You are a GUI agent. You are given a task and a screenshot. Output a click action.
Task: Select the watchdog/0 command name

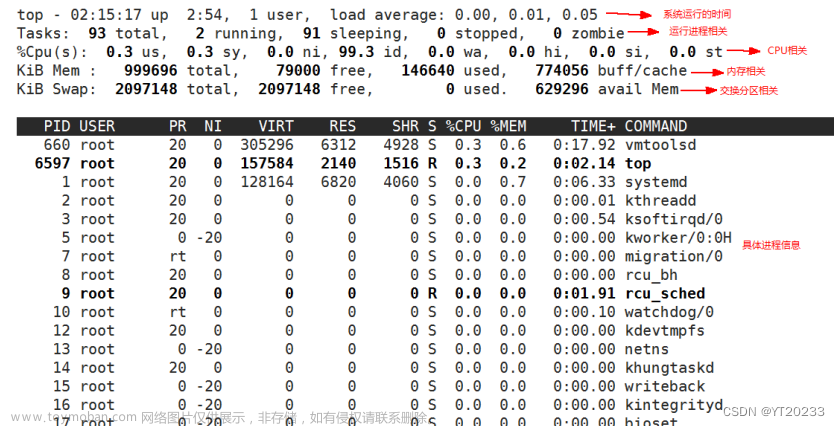pos(669,312)
